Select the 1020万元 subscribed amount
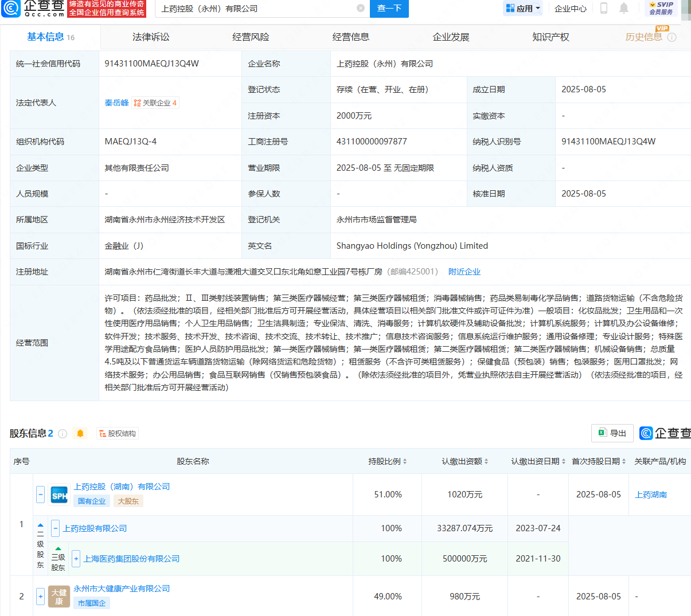691x616 pixels. [464, 495]
